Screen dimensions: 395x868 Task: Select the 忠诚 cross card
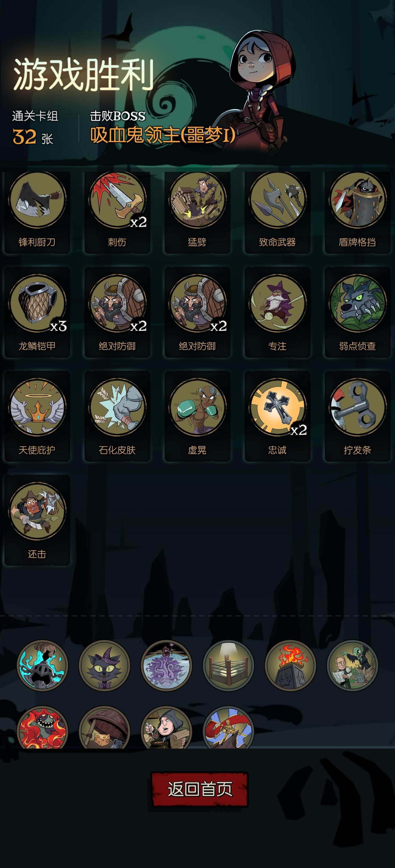pos(277,416)
